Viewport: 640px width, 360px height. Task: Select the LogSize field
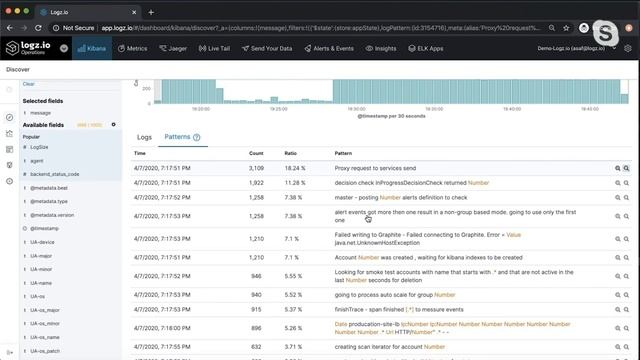pyautogui.click(x=39, y=147)
